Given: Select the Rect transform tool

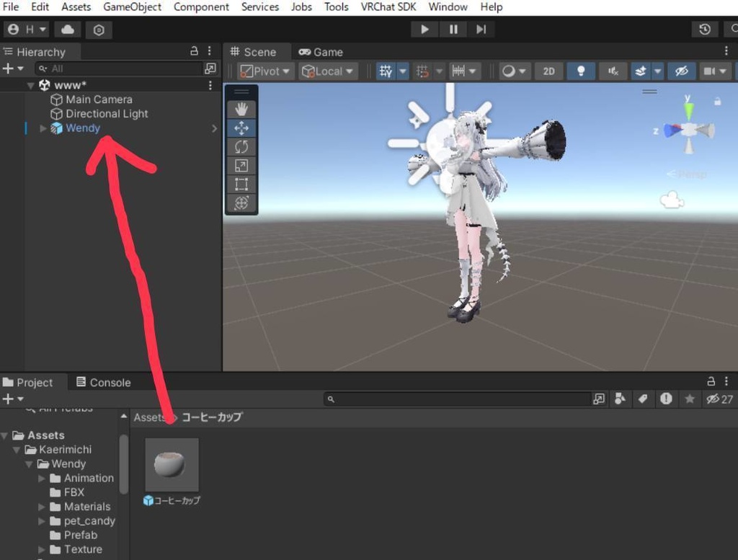Looking at the screenshot, I should tap(241, 184).
